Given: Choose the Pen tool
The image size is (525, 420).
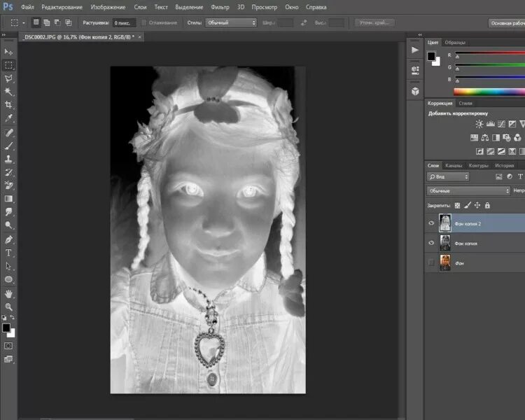Looking at the screenshot, I should point(9,239).
